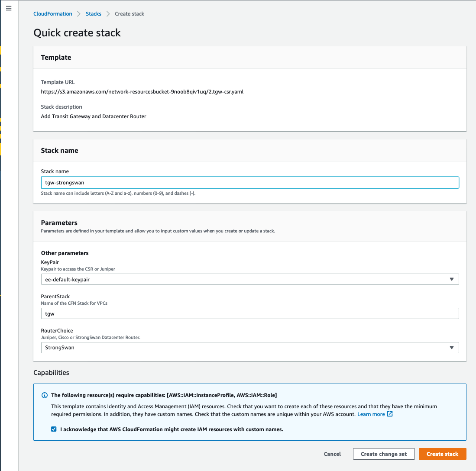Click the Create stack breadcrumb item
The image size is (476, 471).
tap(130, 14)
